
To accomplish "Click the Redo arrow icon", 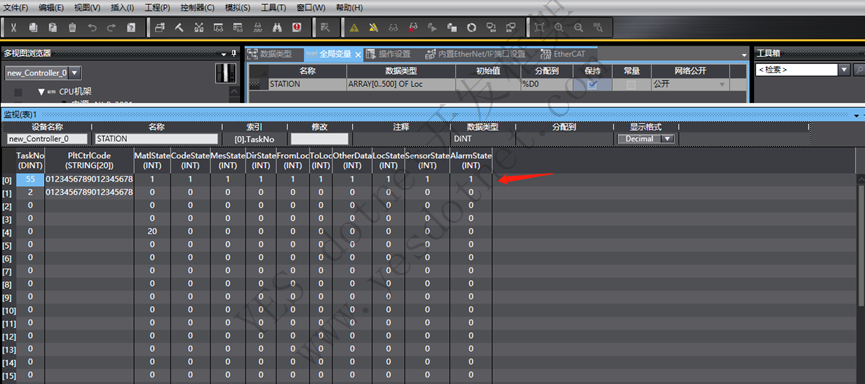I will click(111, 27).
